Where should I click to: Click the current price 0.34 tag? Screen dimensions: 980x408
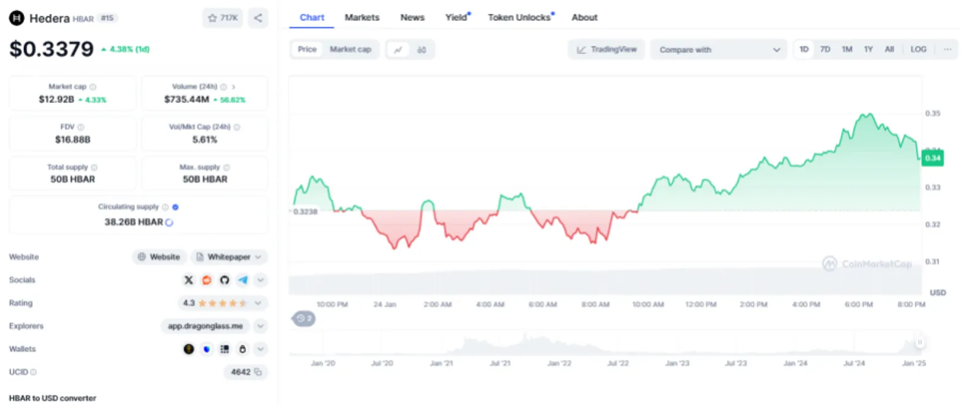coord(933,158)
